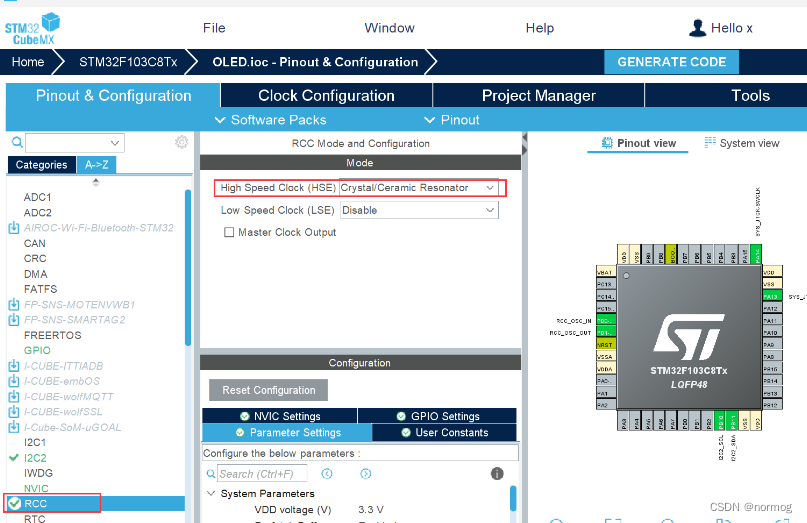Click the download icon beside AIROC-Wi-Fi-Bluetooth-STM32

click(14, 228)
